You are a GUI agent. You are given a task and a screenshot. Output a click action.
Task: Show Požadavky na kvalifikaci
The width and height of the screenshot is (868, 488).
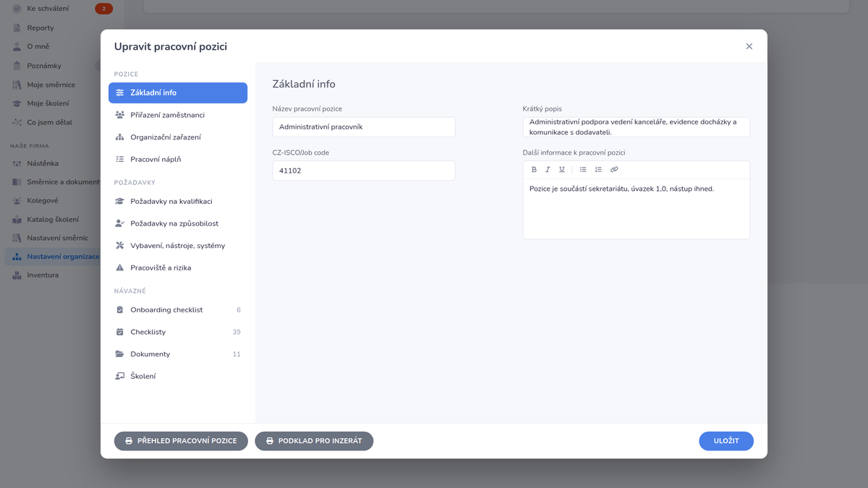[178, 201]
